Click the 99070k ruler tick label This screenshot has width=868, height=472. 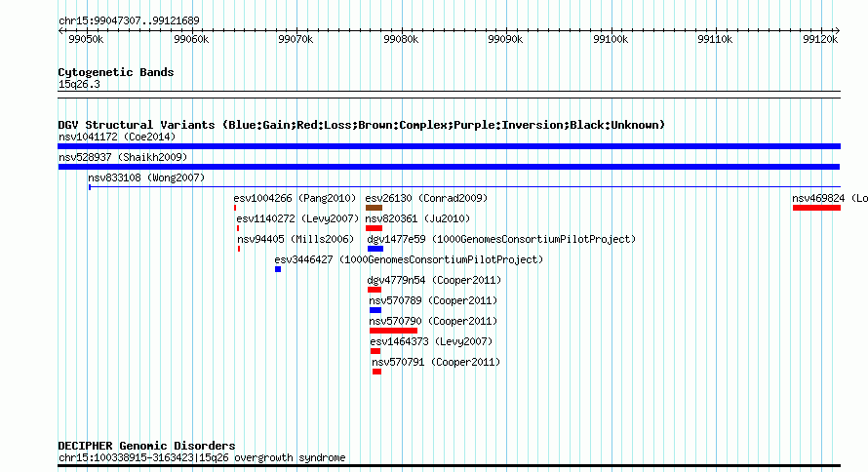296,39
